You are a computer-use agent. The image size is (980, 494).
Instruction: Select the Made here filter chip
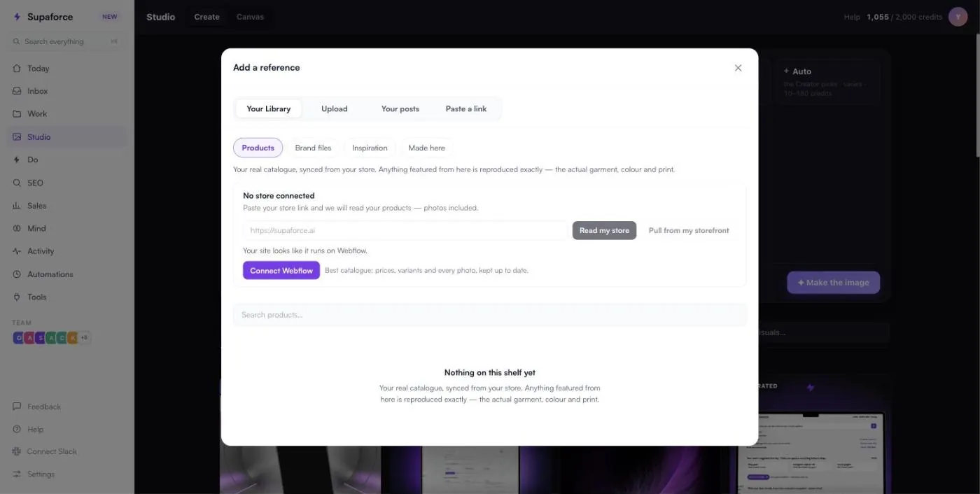pos(427,148)
